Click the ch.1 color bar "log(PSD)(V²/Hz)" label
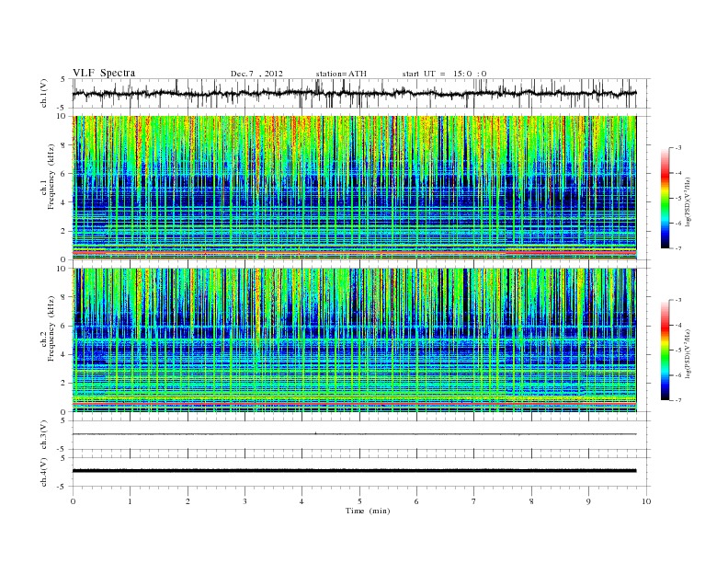Viewport: 728px width, 563px height. pos(688,202)
